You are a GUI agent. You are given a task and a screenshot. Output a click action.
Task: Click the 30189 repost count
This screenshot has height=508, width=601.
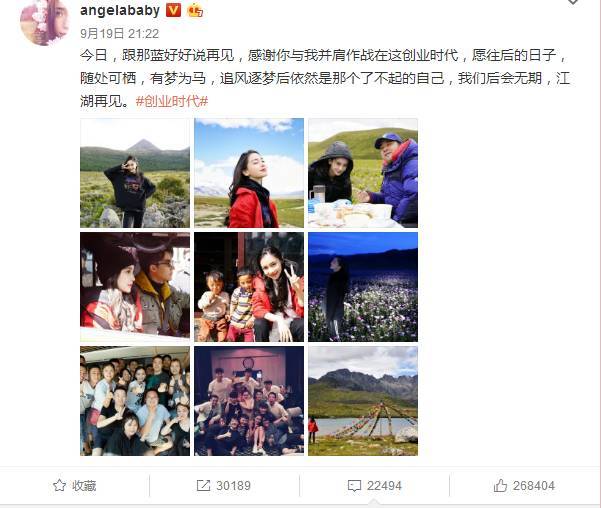point(233,486)
